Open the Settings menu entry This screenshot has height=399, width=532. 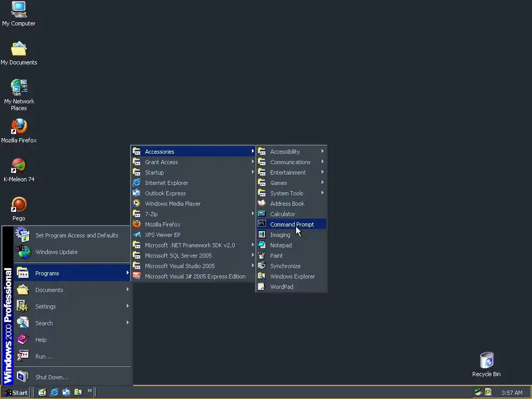click(72, 307)
